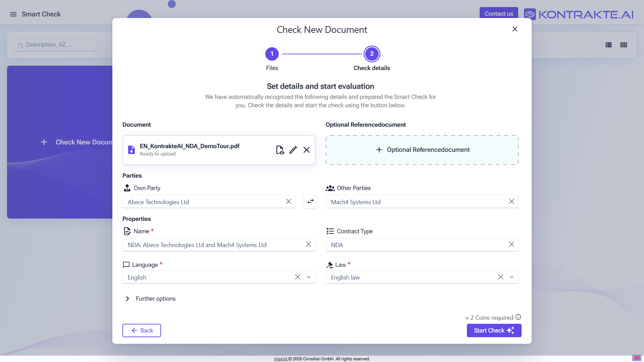Preview the uploaded PDF document

click(x=280, y=150)
